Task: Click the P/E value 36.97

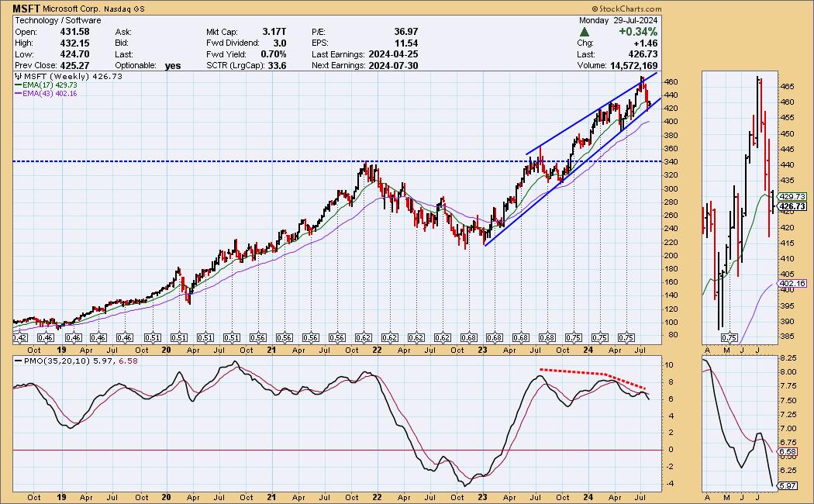Action: click(406, 32)
